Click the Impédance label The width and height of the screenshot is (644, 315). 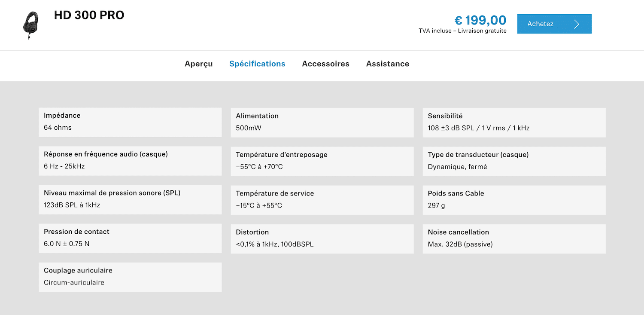pos(62,116)
